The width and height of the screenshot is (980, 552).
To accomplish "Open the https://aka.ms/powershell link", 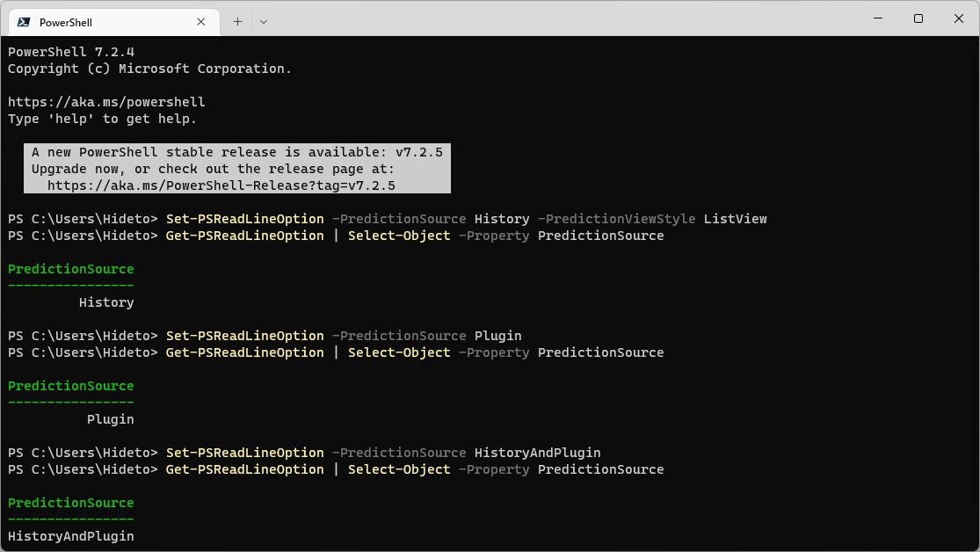I will [x=105, y=101].
